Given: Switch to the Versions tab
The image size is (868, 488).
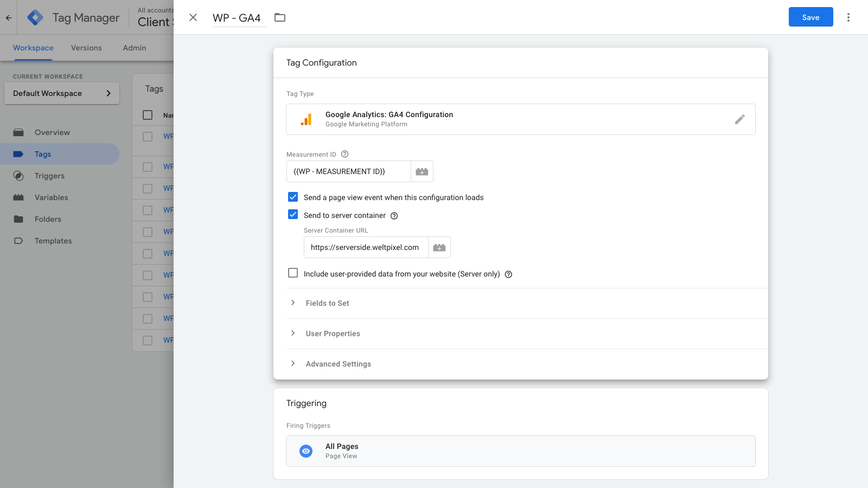Looking at the screenshot, I should click(86, 48).
